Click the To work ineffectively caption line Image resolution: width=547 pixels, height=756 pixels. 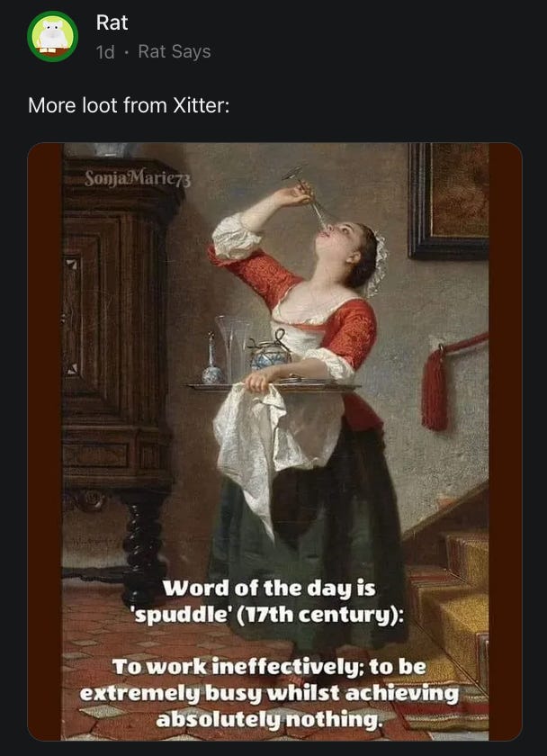pos(269,667)
